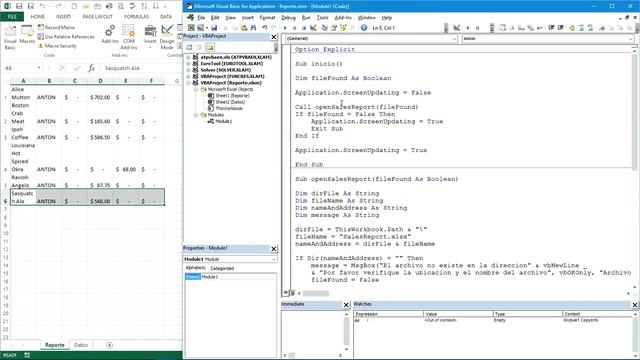The image size is (640, 360).
Task: Toggle Design Mode icon in VBA standard toolbar
Action: [x=313, y=28]
